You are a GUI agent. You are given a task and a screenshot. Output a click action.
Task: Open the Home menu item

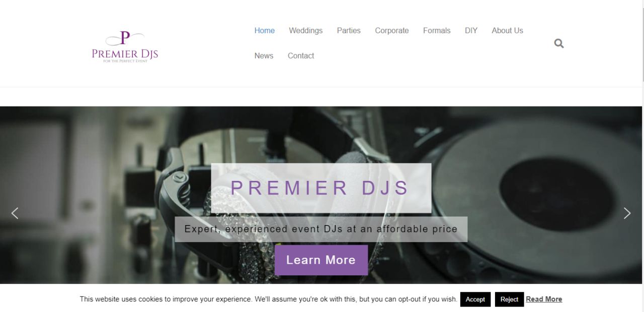pos(265,31)
